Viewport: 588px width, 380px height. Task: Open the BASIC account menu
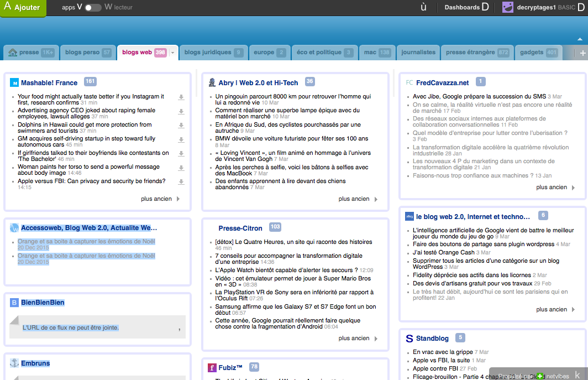click(571, 7)
